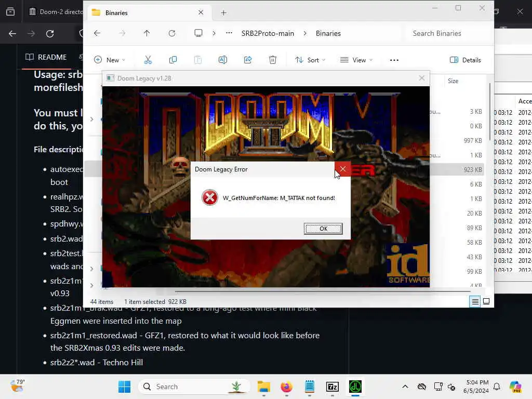
Task: Open the See more options ellipsis
Action: pos(394,60)
